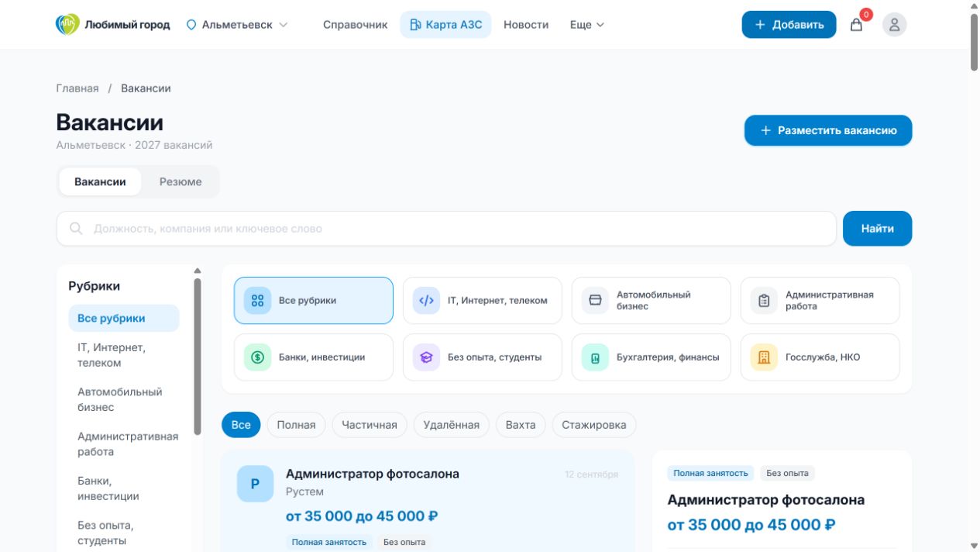Click the code icon on IT, Интернет, телеком card
Viewport: 980px width, 552px height.
point(426,300)
